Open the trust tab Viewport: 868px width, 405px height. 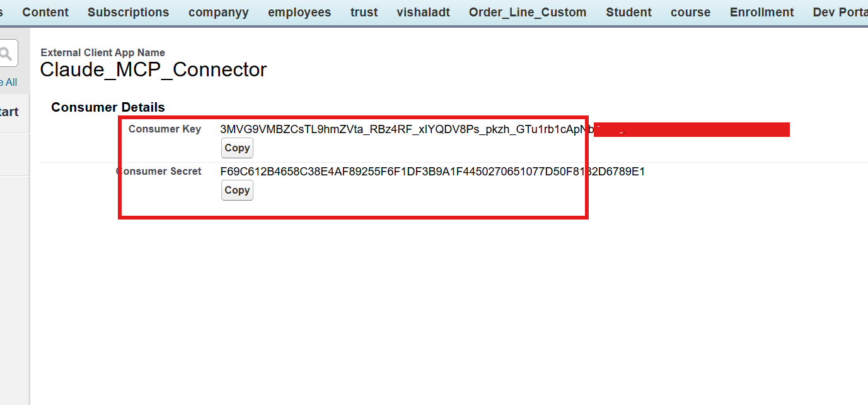click(x=364, y=13)
